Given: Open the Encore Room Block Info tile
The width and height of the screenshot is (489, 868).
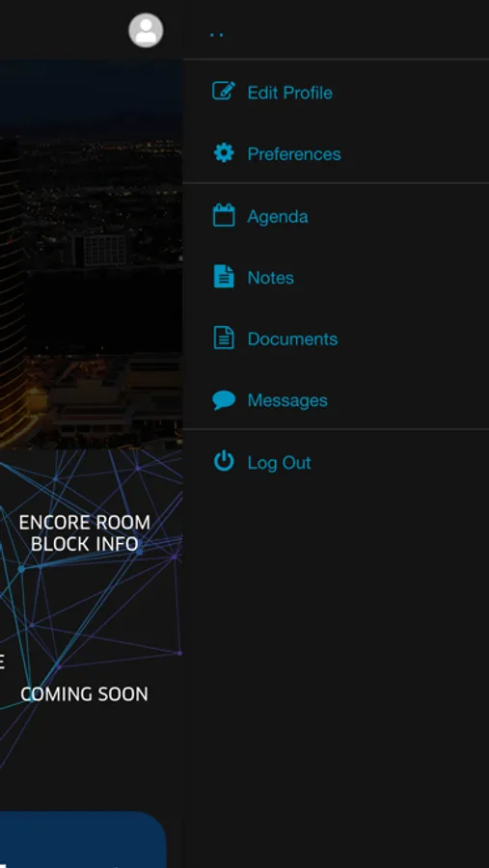Looking at the screenshot, I should pos(84,533).
